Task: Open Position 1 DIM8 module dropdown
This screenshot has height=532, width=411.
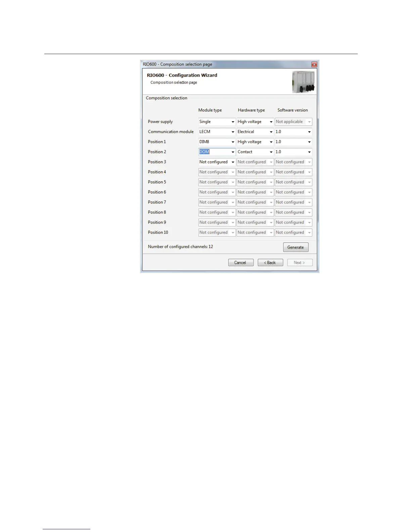Action: pyautogui.click(x=217, y=142)
